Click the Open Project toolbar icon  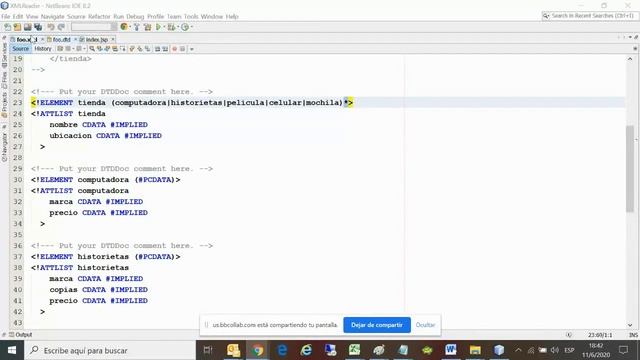(x=27, y=27)
